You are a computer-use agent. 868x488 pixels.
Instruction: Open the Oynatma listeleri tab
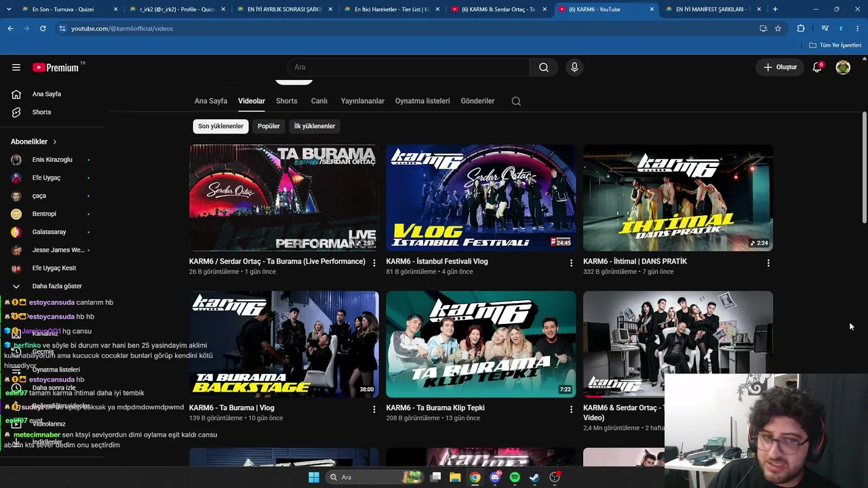pyautogui.click(x=422, y=101)
